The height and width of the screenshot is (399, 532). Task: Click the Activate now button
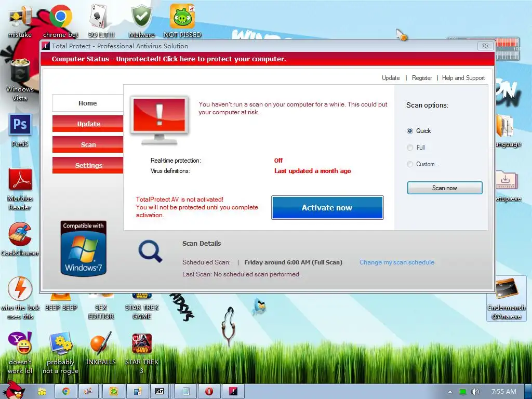click(327, 208)
